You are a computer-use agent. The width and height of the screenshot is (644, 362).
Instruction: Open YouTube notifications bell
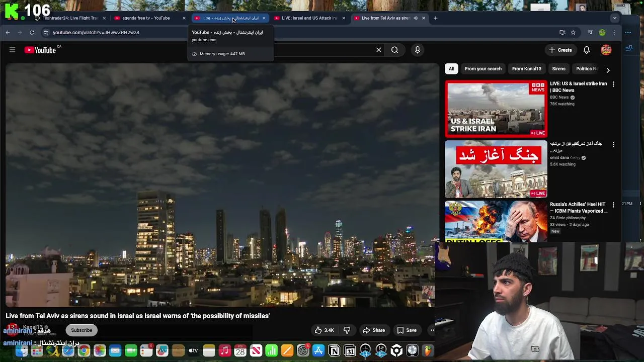point(587,50)
